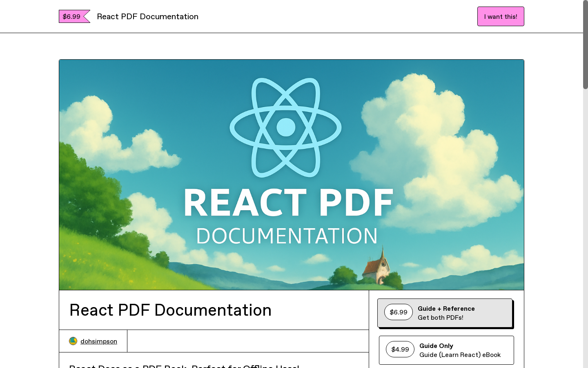588x368 pixels.
Task: Click the 'I want this!' button
Action: [501, 16]
